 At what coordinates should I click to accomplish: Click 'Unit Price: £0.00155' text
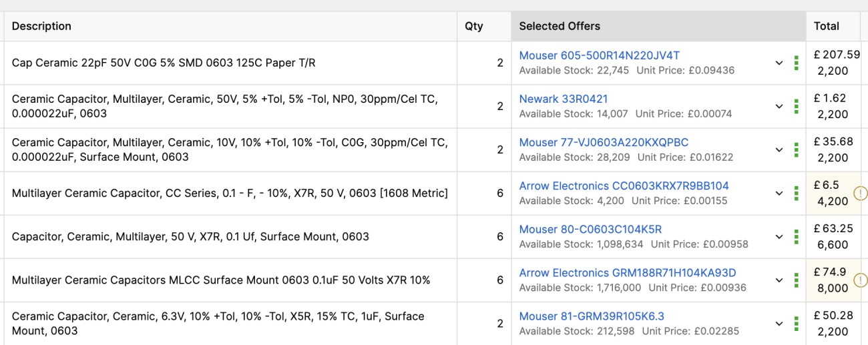[x=680, y=200]
